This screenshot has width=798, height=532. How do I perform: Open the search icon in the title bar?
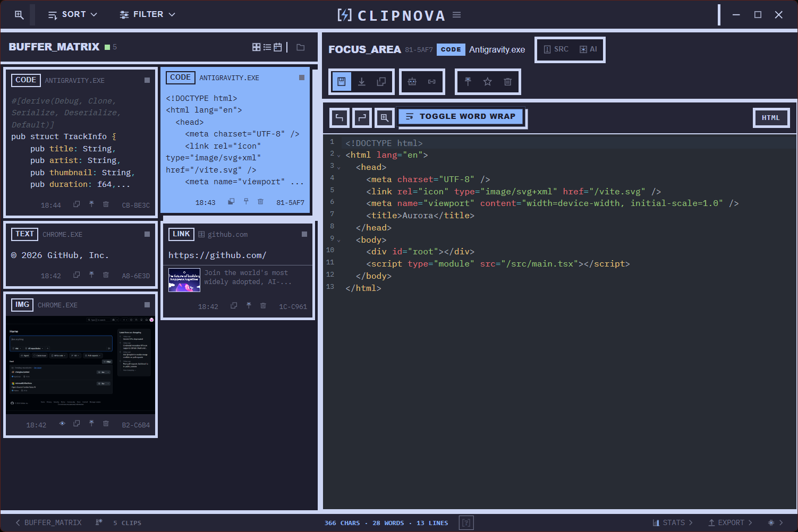19,15
